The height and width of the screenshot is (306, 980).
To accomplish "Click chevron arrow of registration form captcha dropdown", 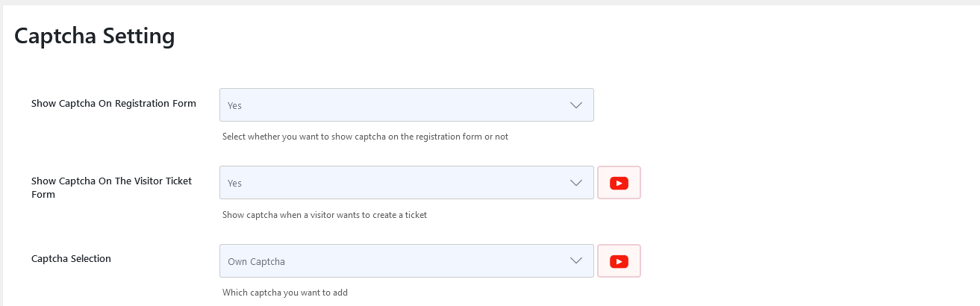I will [576, 105].
